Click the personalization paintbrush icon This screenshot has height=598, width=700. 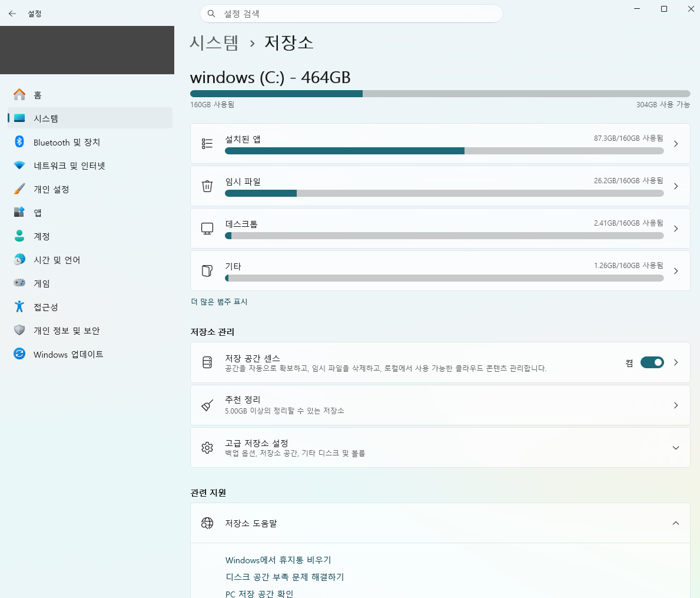(19, 189)
